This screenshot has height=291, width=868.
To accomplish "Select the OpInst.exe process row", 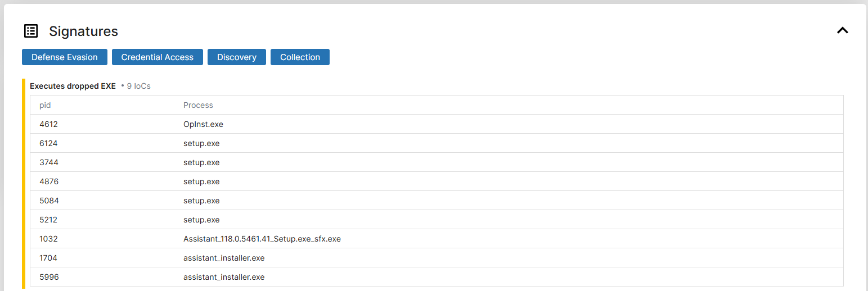I will 203,124.
